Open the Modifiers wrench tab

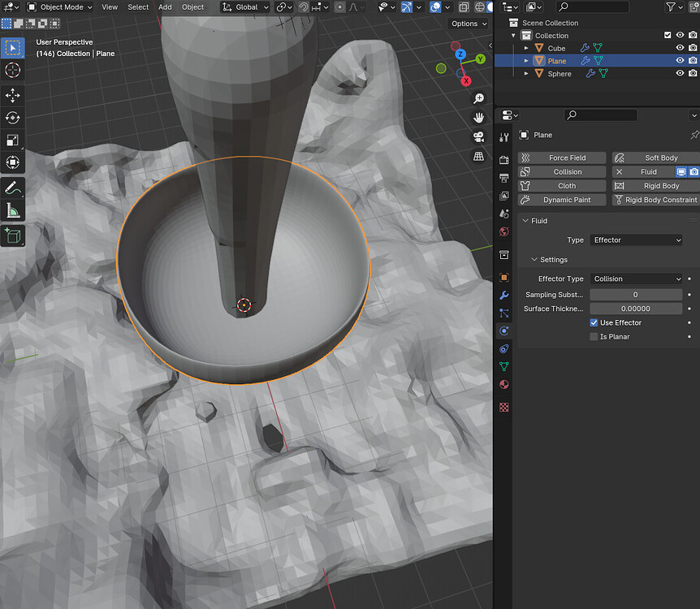(504, 295)
